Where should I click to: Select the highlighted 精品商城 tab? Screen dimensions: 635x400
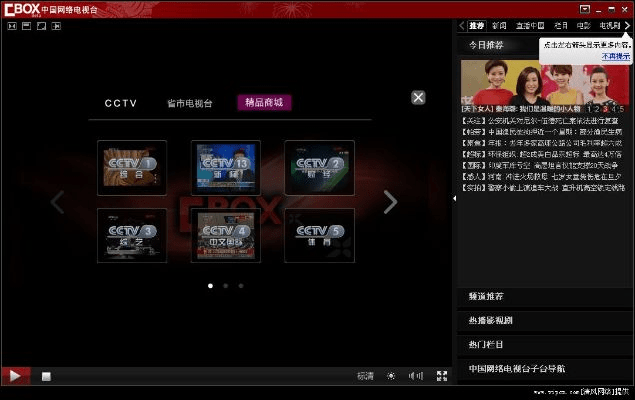264,102
